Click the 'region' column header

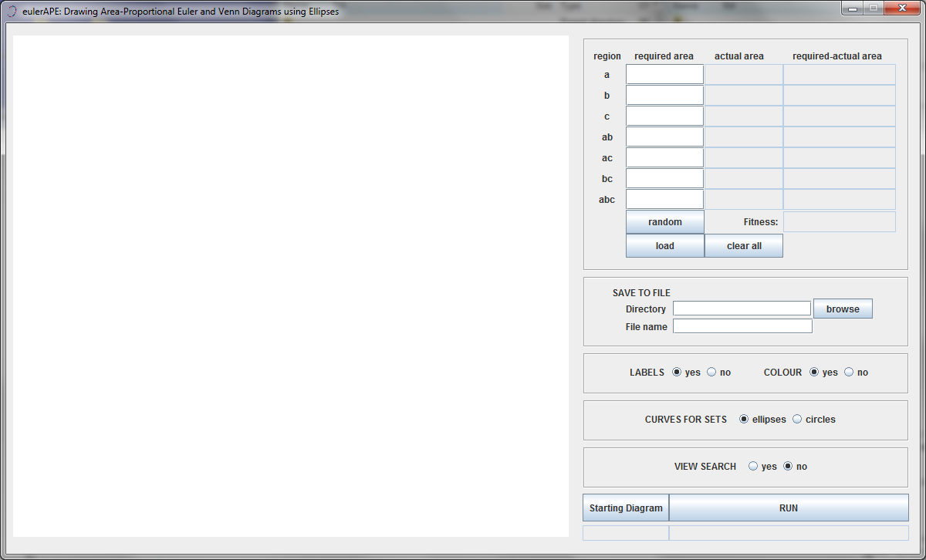[607, 56]
